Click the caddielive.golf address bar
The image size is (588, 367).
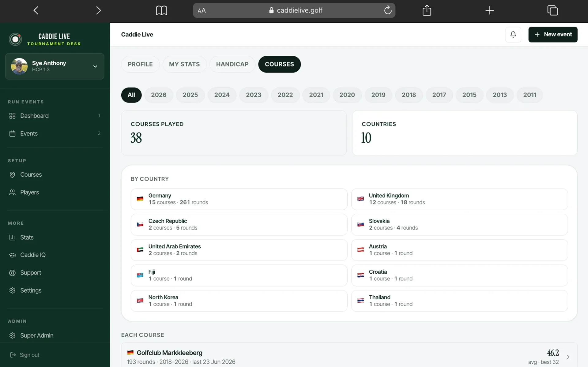(x=294, y=10)
